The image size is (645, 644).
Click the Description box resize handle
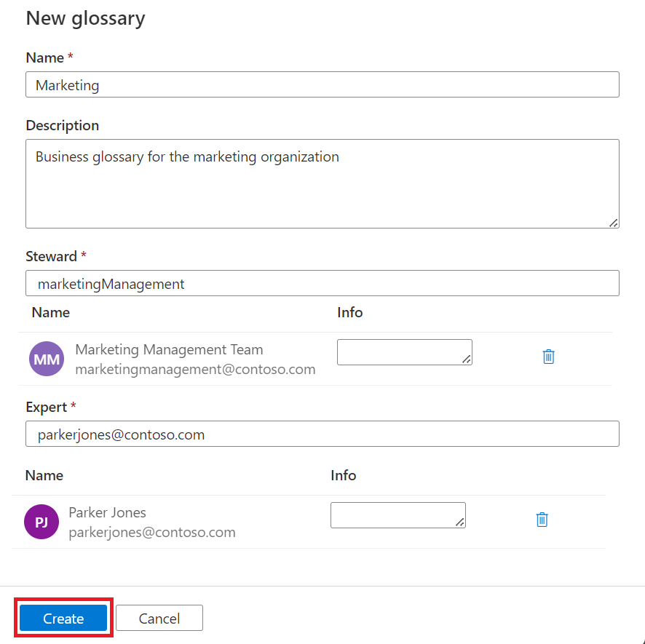pos(614,223)
